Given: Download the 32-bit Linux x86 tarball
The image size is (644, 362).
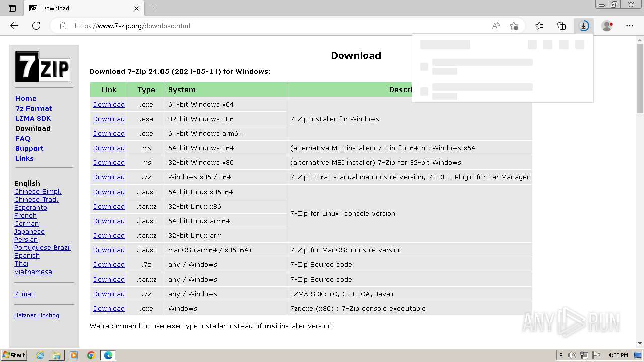Looking at the screenshot, I should [109, 206].
